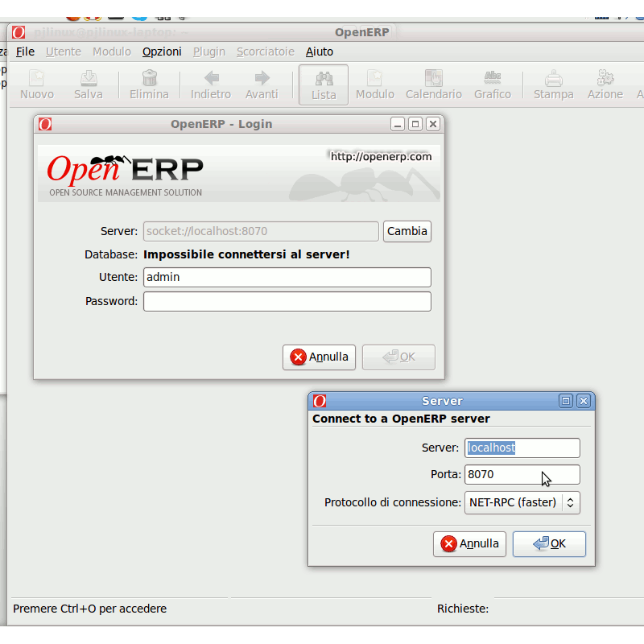
Task: Click the Stampa printer icon
Action: pyautogui.click(x=554, y=85)
